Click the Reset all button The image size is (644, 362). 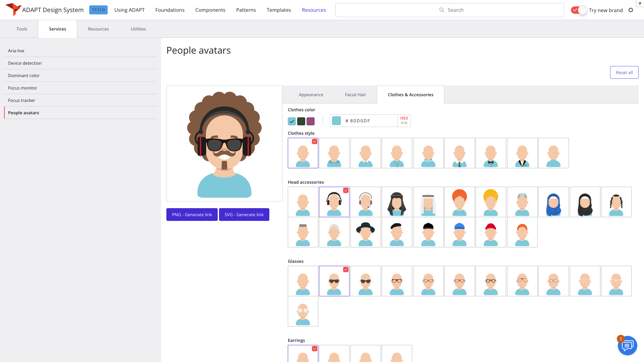[624, 72]
